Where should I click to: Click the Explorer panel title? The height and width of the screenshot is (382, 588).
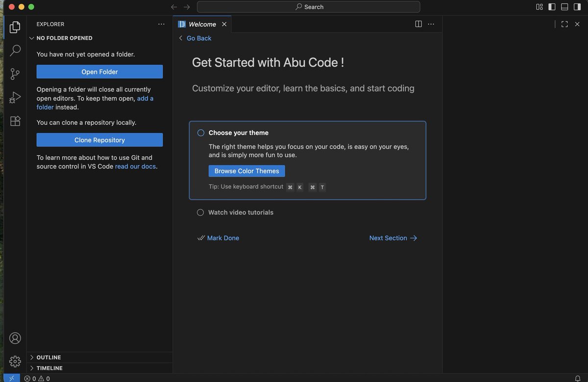coord(50,24)
